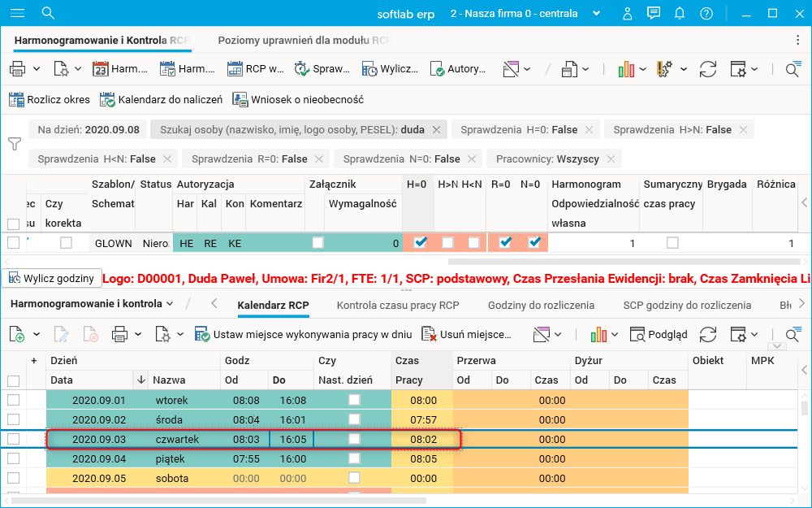Open the notifications bell
The height and width of the screenshot is (508, 812).
point(680,14)
